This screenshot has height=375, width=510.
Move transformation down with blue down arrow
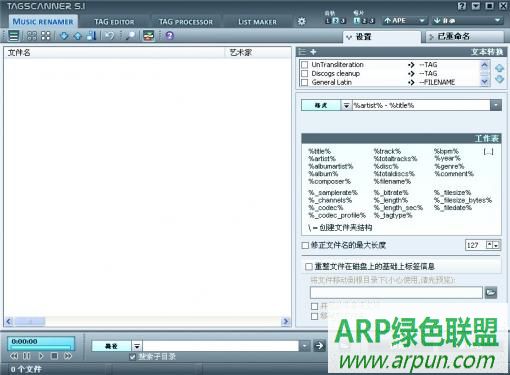pyautogui.click(x=499, y=79)
